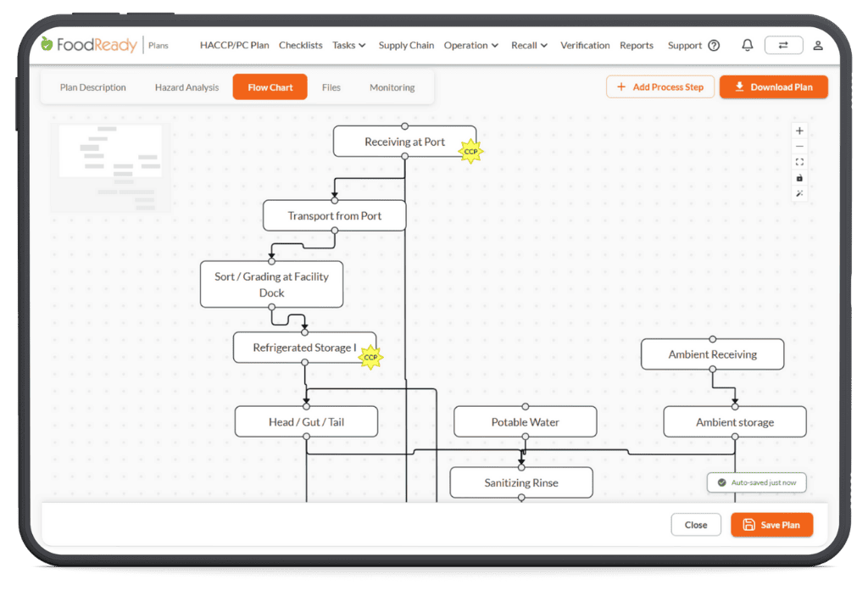Select the Sanitizing Rinse process node
This screenshot has height=596, width=868.
(521, 482)
